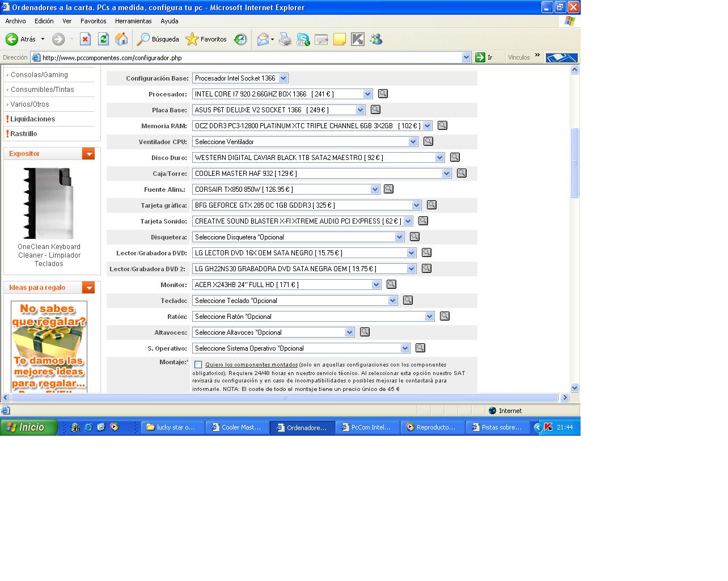Open details magnifier for Memoria RAM
The height and width of the screenshot is (581, 728).
coord(442,125)
